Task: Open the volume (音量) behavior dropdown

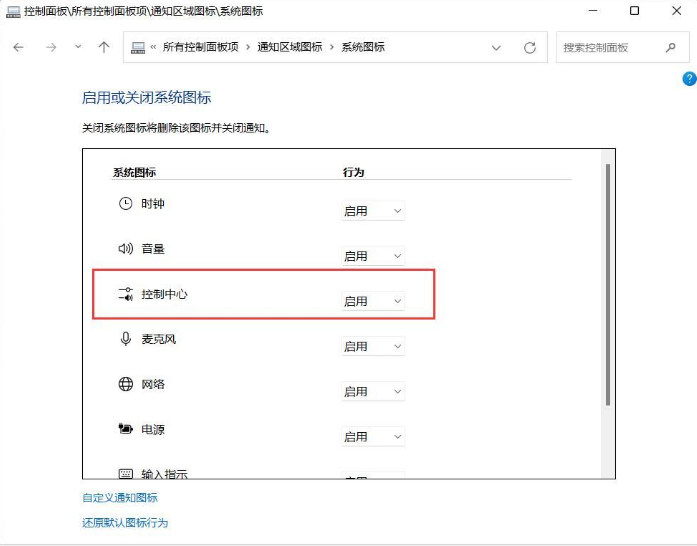Action: pyautogui.click(x=373, y=256)
